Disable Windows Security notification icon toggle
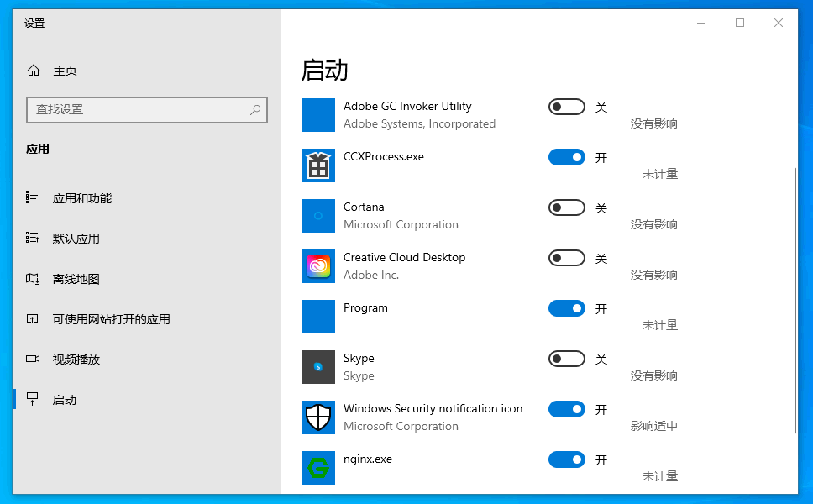This screenshot has height=504, width=813. [x=567, y=409]
